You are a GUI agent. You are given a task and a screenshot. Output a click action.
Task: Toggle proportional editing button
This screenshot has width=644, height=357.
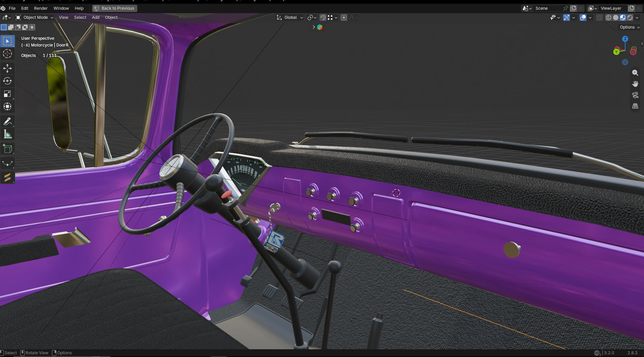click(344, 18)
